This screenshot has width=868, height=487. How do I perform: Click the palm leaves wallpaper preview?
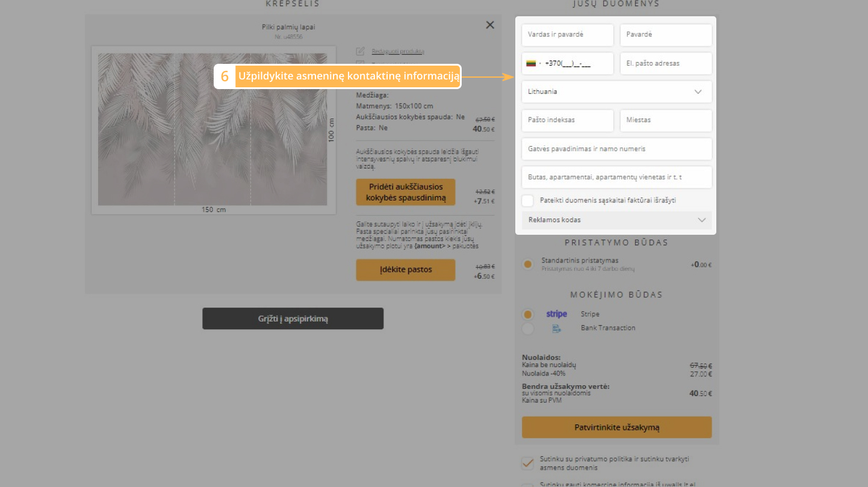click(212, 129)
